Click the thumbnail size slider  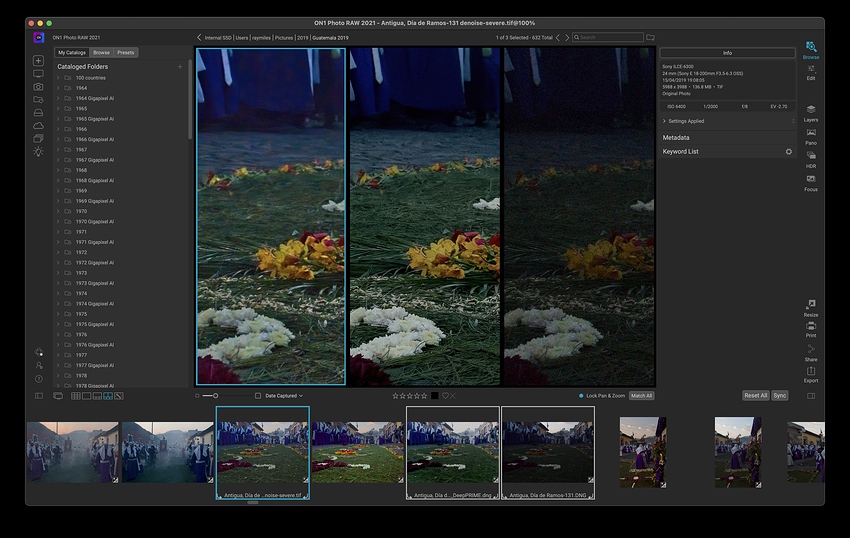pos(215,396)
